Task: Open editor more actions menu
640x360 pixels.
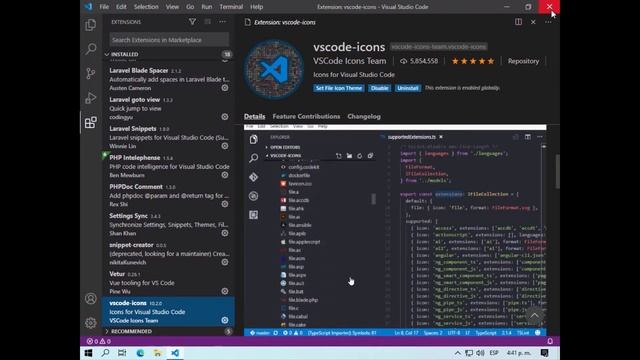Action: [x=548, y=22]
